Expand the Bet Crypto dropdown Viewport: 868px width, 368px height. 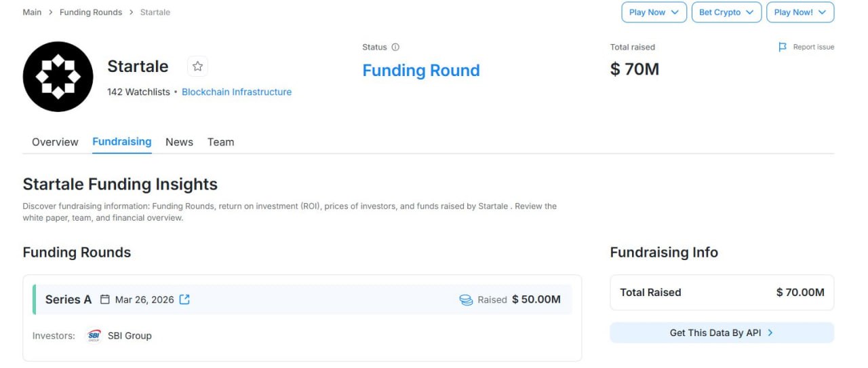coord(726,12)
